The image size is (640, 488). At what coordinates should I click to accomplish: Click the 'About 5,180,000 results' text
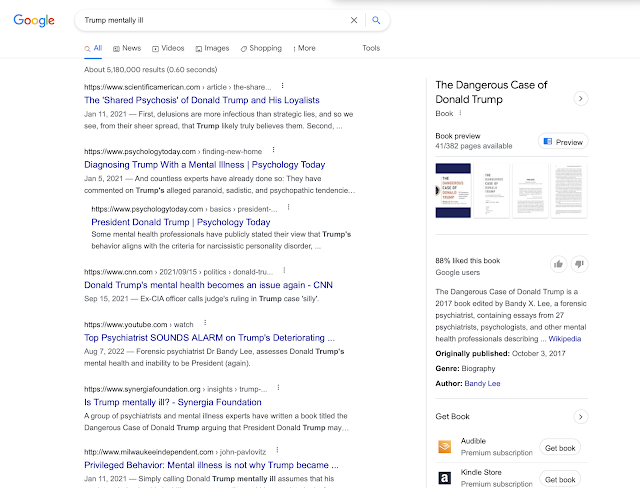click(151, 69)
